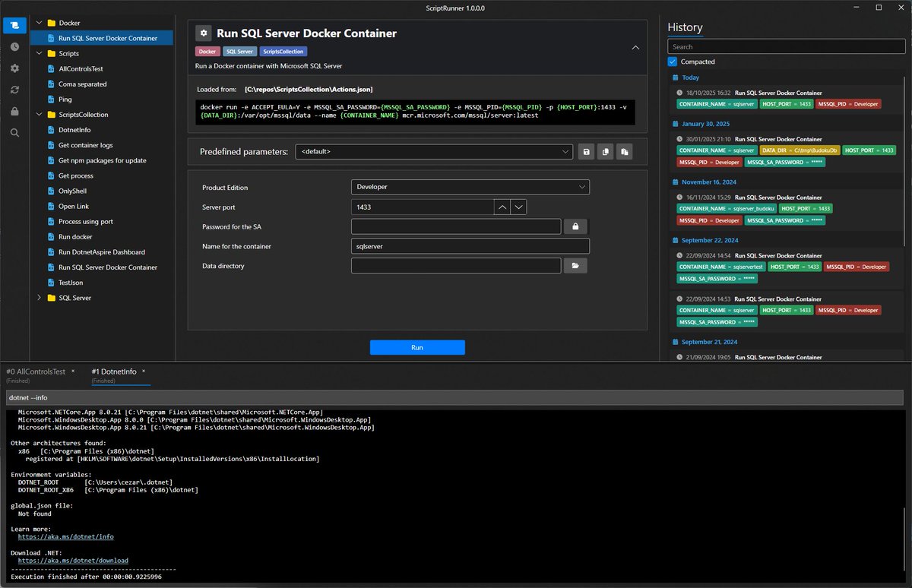Open the history clock view in sidebar
The height and width of the screenshot is (588, 912).
tap(14, 47)
